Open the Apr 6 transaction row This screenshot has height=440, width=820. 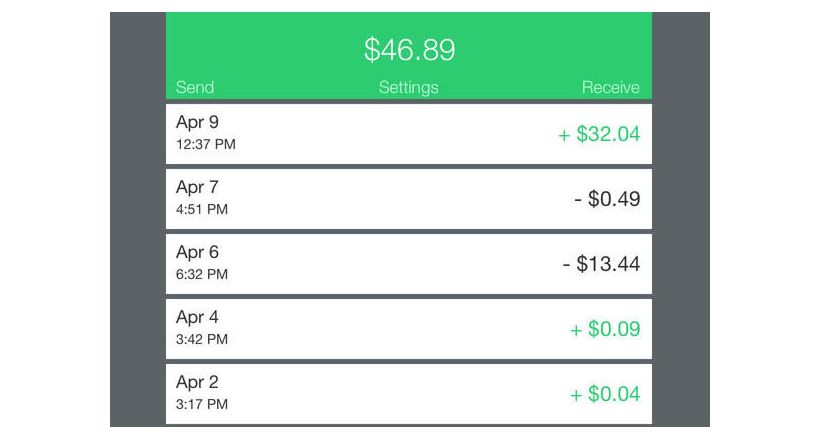[x=408, y=264]
